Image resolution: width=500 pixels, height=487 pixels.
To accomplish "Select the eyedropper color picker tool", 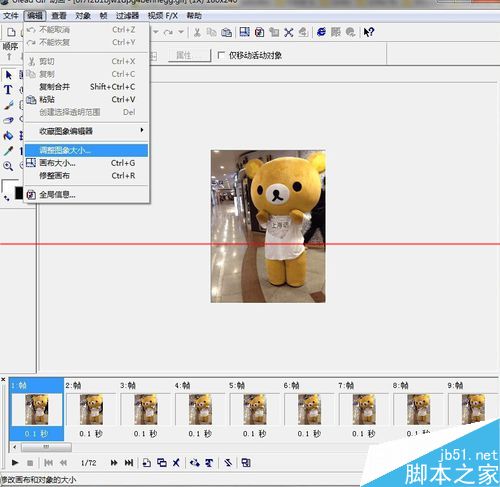I will pos(8,151).
